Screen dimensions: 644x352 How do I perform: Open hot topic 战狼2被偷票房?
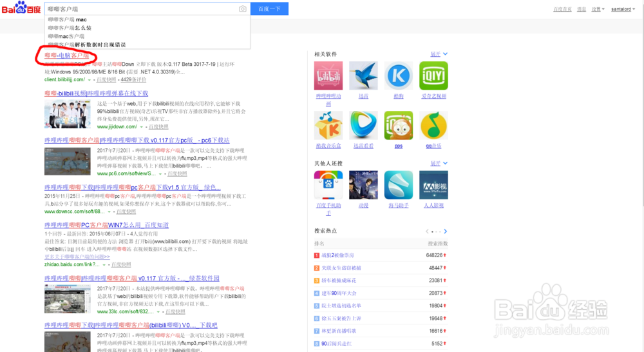[x=337, y=255]
